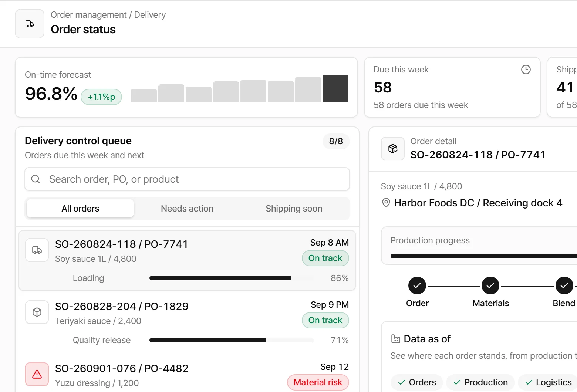Switch to the All orders tab
This screenshot has width=577, height=392.
(80, 209)
